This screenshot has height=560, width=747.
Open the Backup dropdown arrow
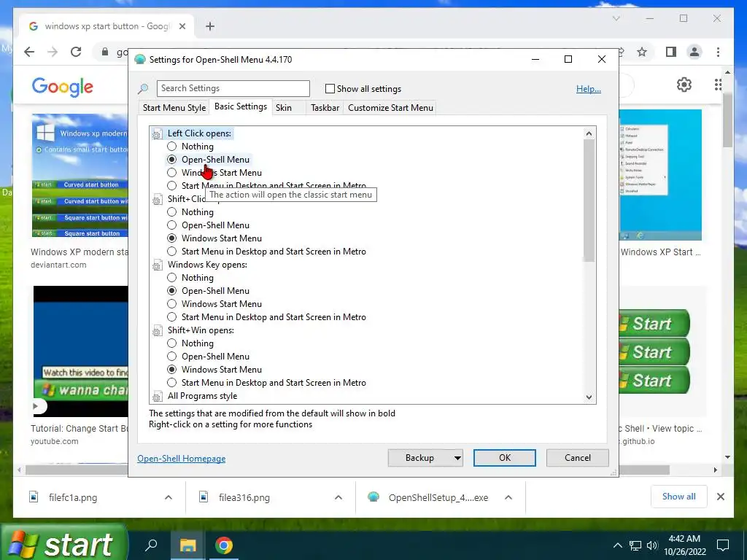[457, 458]
